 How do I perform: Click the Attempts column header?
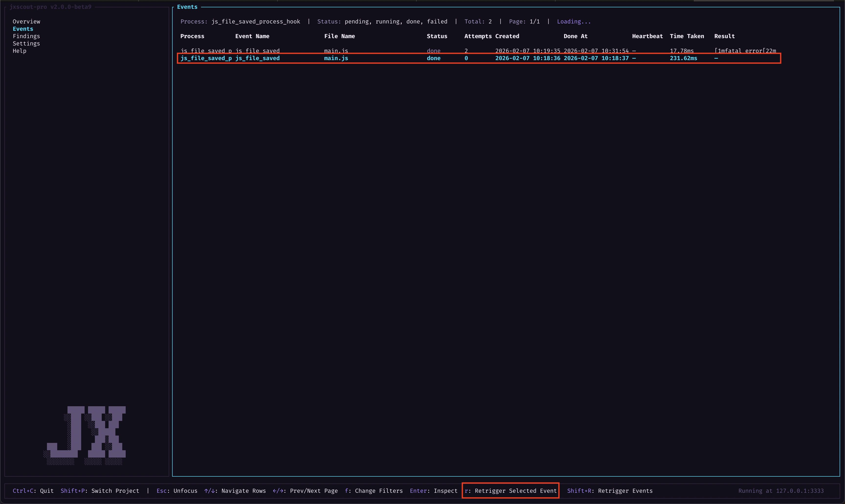(x=478, y=36)
